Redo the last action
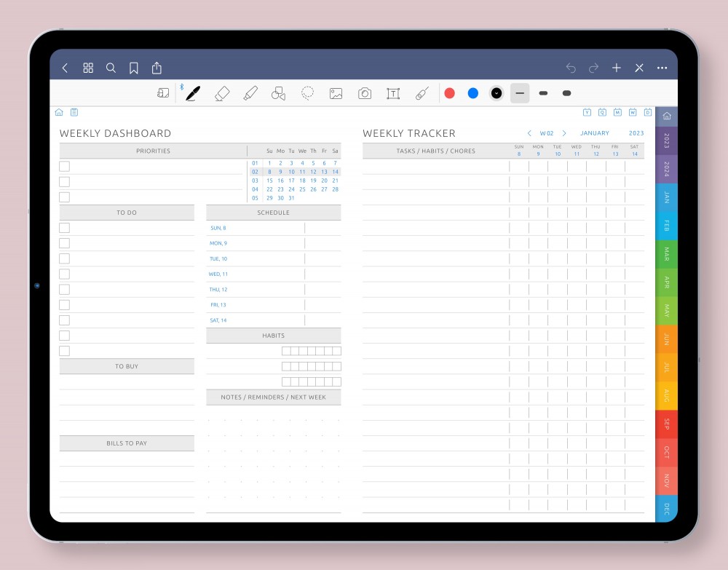 (x=593, y=68)
